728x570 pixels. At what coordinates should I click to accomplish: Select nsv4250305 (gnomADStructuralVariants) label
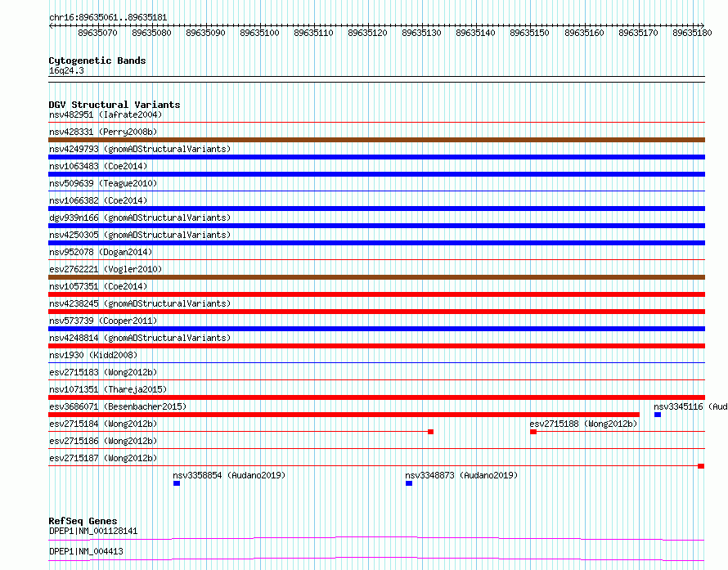pos(140,235)
